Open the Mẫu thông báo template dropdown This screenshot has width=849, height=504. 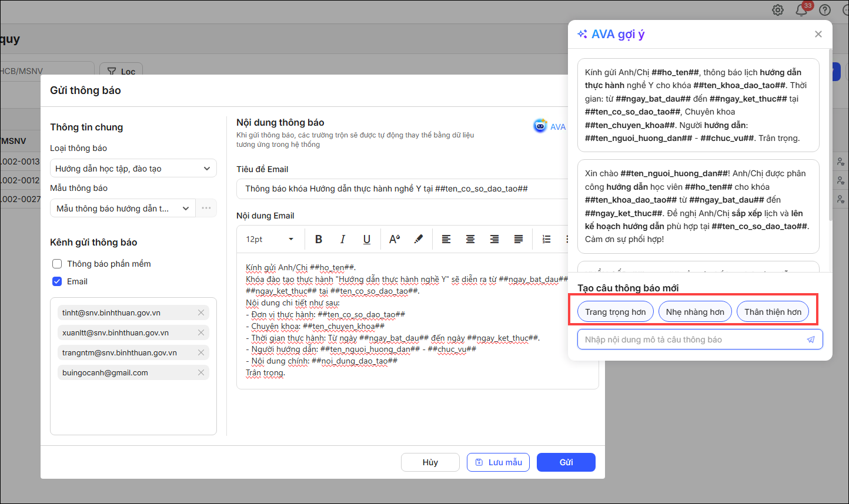(122, 209)
